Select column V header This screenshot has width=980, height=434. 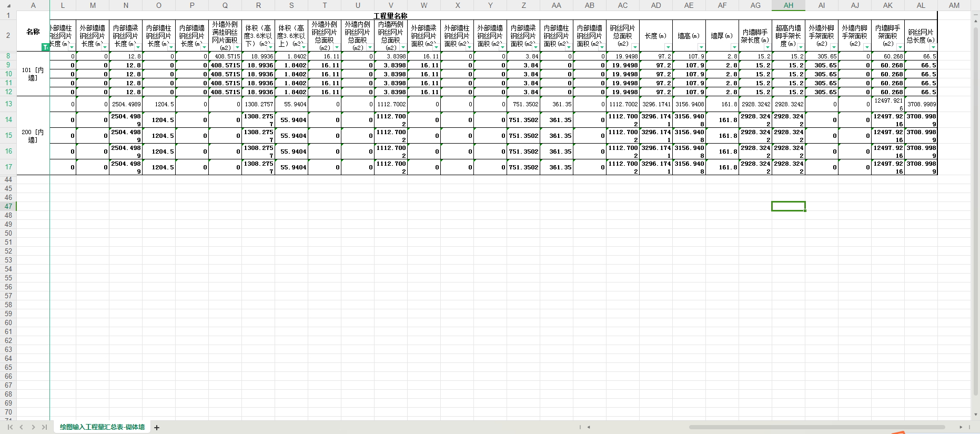(391, 5)
